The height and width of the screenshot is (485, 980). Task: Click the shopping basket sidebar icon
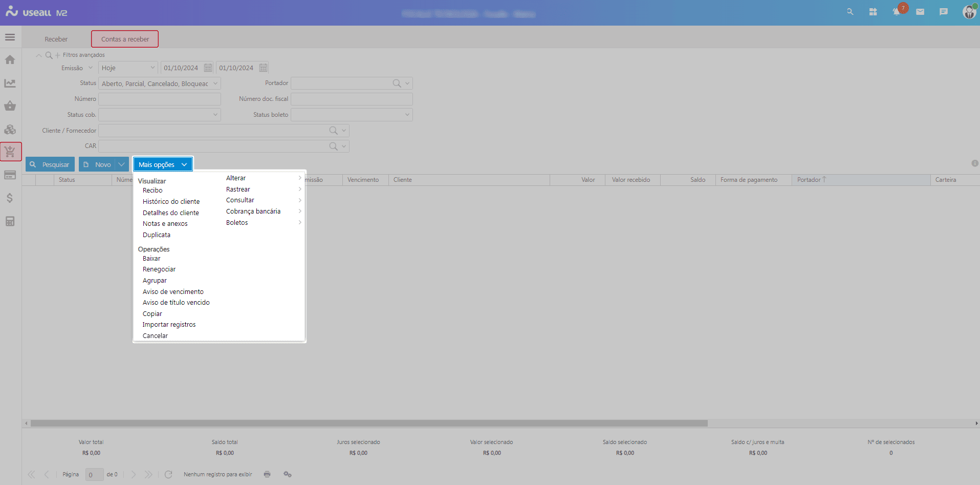tap(10, 106)
